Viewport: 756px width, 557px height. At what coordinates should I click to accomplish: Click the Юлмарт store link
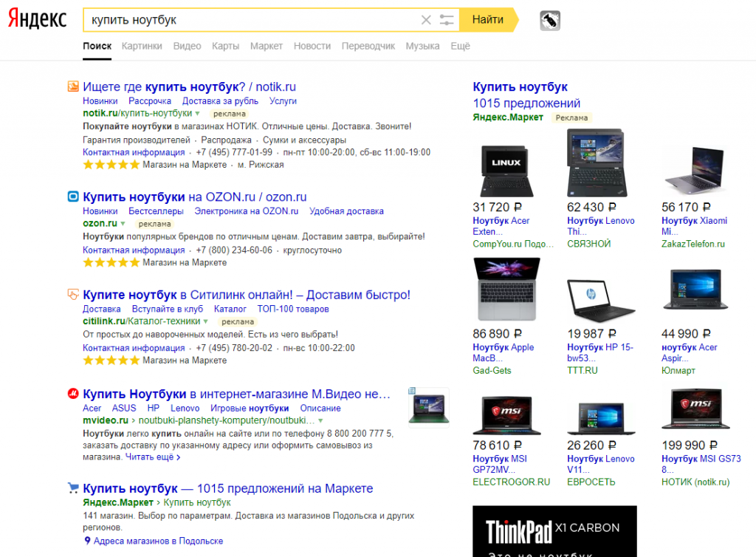pyautogui.click(x=678, y=370)
